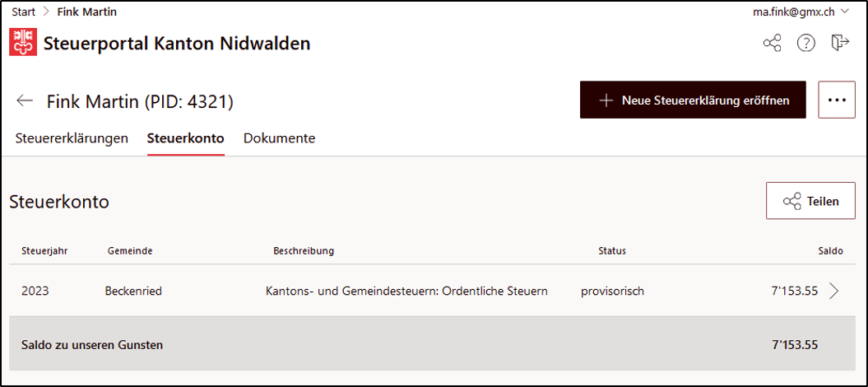Click the Kanton Nidwalden coat-of-arms logo
The image size is (868, 387).
coord(23,43)
